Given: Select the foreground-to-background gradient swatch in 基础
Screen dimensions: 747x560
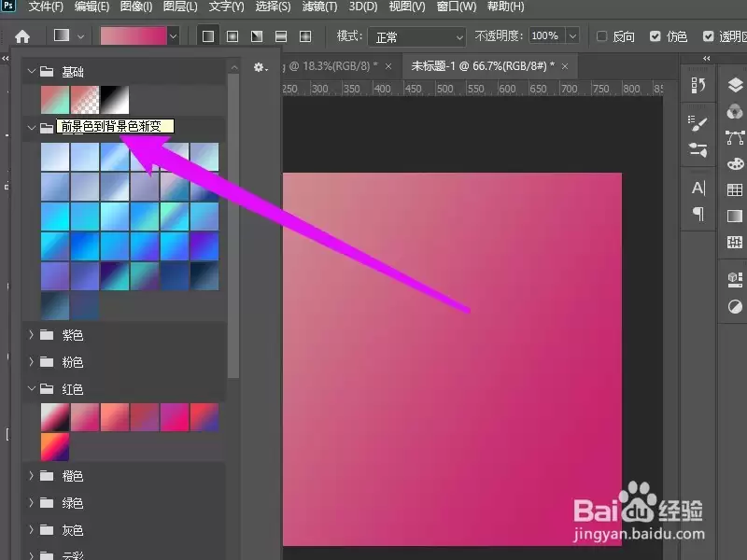Looking at the screenshot, I should click(55, 100).
